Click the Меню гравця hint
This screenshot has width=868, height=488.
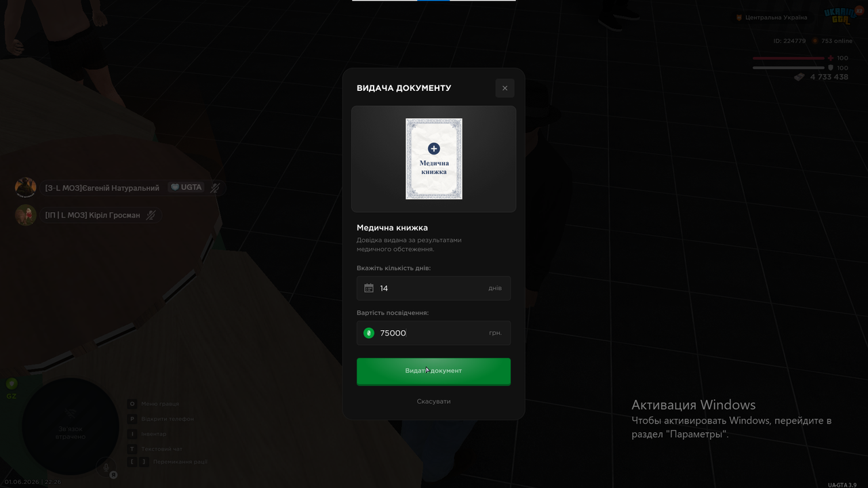160,404
